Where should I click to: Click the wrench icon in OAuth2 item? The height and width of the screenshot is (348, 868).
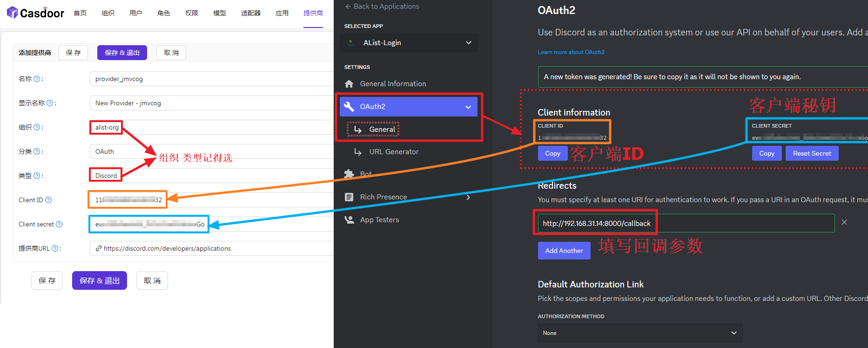(349, 107)
